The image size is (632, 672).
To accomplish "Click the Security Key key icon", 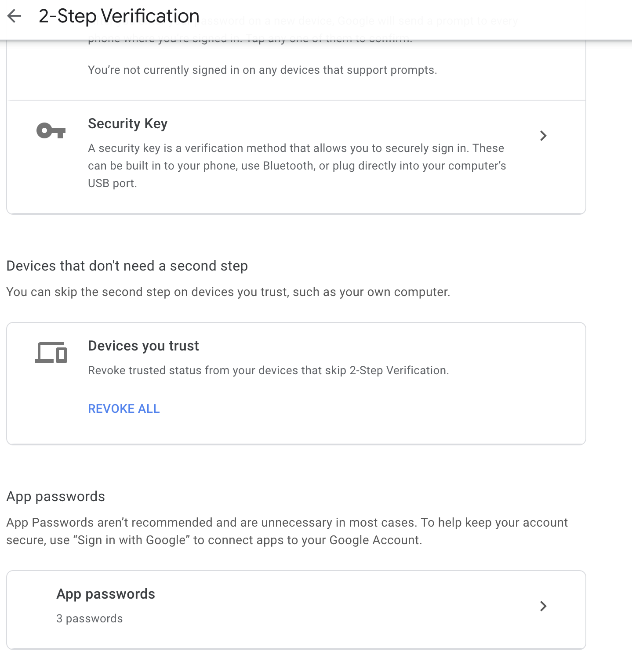I will [51, 131].
